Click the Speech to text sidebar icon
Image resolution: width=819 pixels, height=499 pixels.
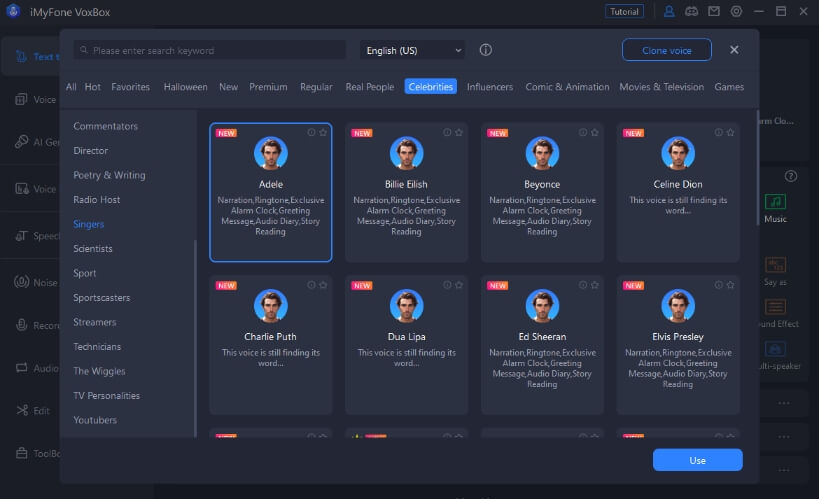click(x=21, y=236)
